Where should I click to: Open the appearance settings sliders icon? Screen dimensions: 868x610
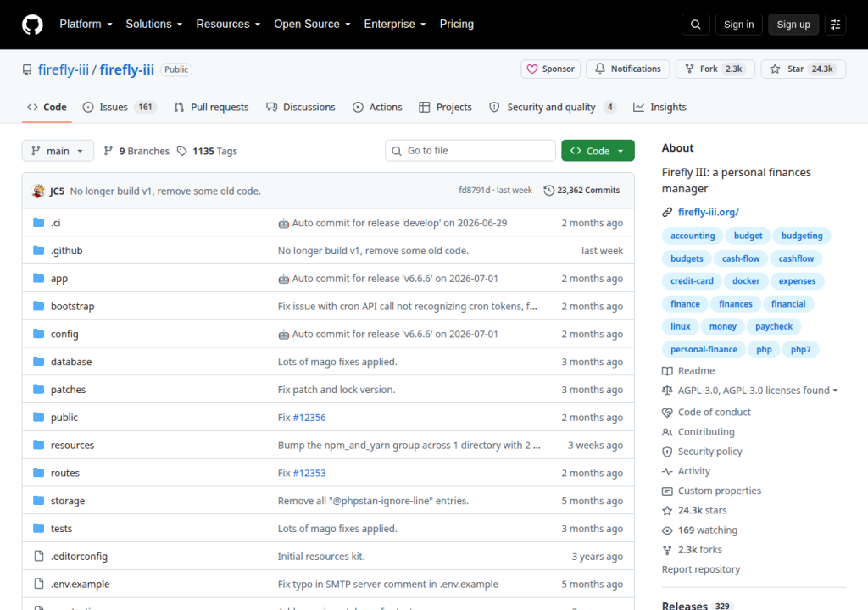coord(835,25)
